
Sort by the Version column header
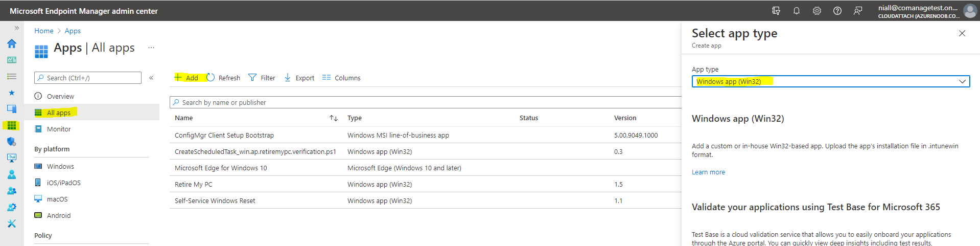(625, 118)
